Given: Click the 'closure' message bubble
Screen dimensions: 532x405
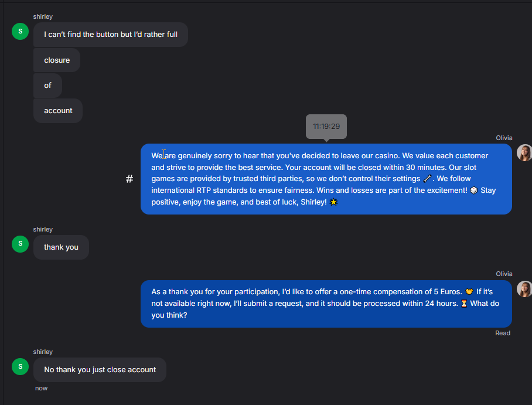Looking at the screenshot, I should 57,60.
